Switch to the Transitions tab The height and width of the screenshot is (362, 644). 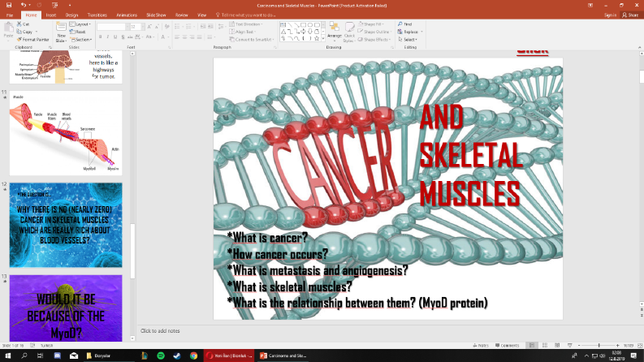click(x=97, y=15)
